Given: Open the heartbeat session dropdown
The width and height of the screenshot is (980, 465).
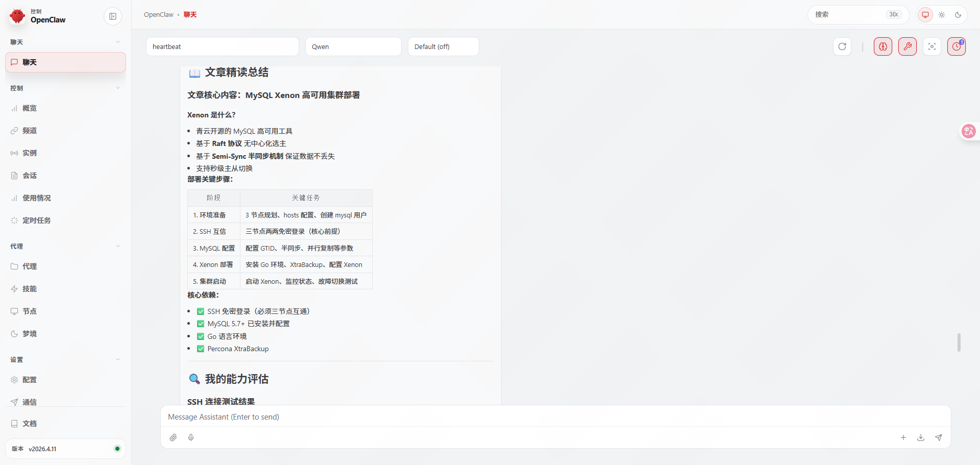Looking at the screenshot, I should tap(223, 46).
